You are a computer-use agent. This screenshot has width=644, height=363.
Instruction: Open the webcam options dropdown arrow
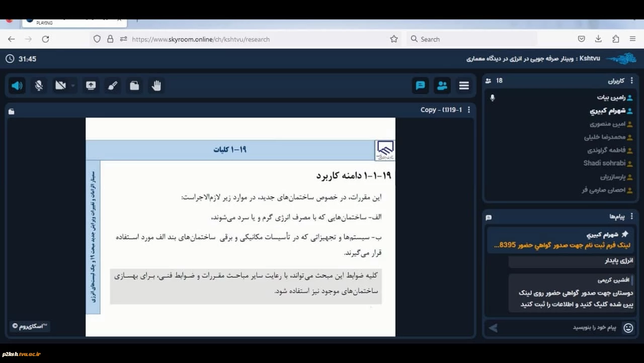coord(73,86)
